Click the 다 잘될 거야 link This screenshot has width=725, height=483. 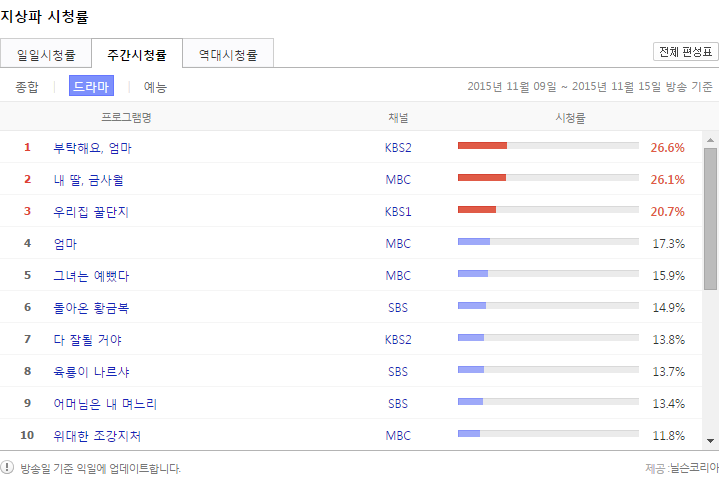[x=87, y=340]
